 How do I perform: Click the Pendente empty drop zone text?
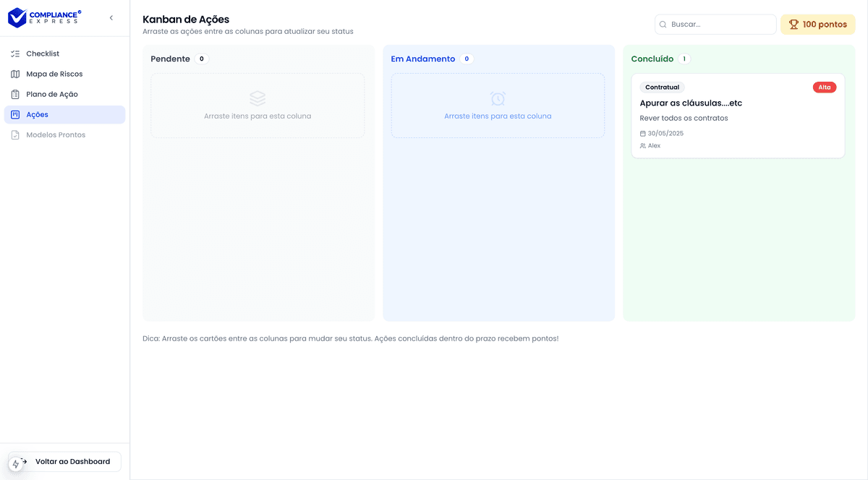(258, 116)
